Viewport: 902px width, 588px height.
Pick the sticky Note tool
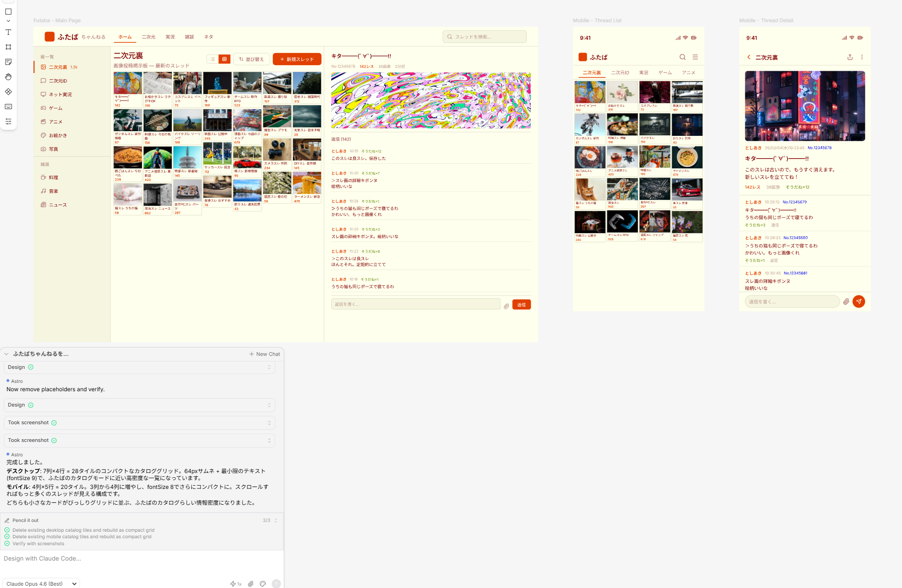(8, 62)
